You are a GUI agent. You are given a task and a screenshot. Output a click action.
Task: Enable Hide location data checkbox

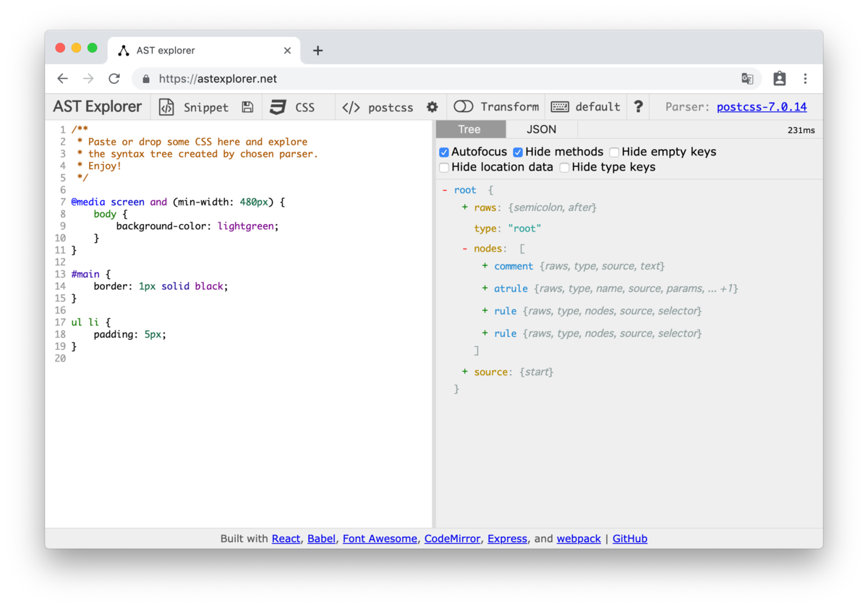click(x=444, y=168)
